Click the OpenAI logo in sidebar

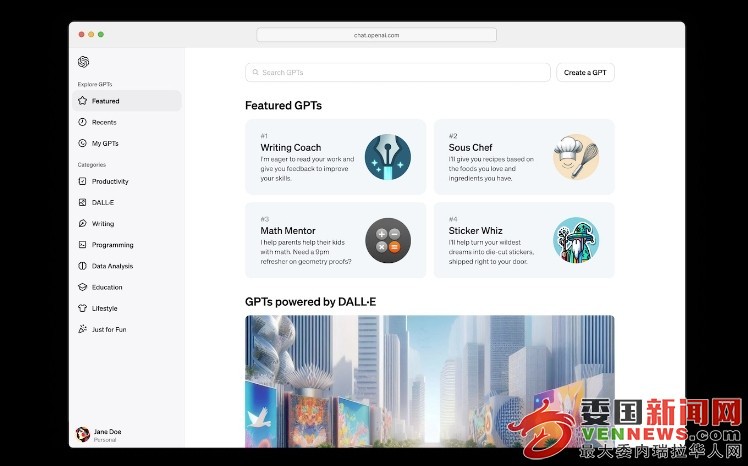pos(83,62)
